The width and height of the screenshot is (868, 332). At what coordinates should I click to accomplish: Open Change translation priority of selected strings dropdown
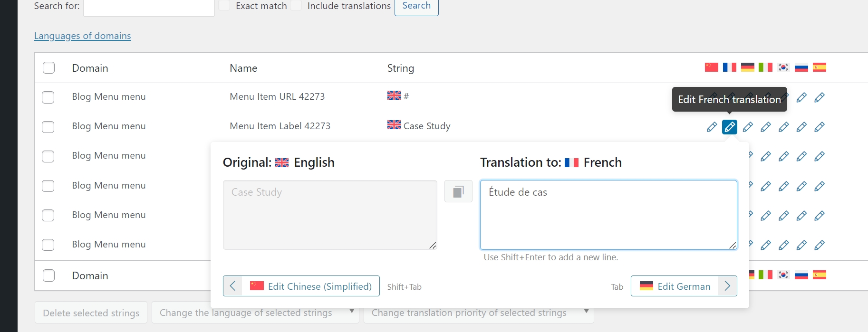coord(479,313)
